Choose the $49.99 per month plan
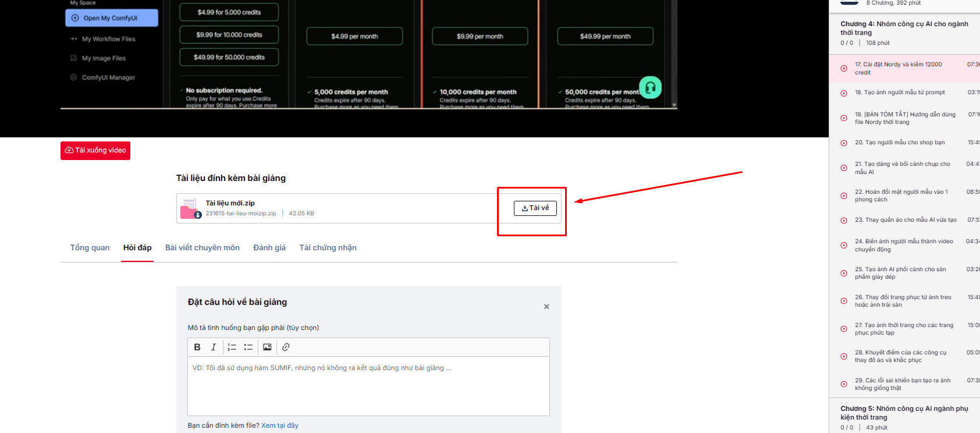980x433 pixels. pos(605,36)
